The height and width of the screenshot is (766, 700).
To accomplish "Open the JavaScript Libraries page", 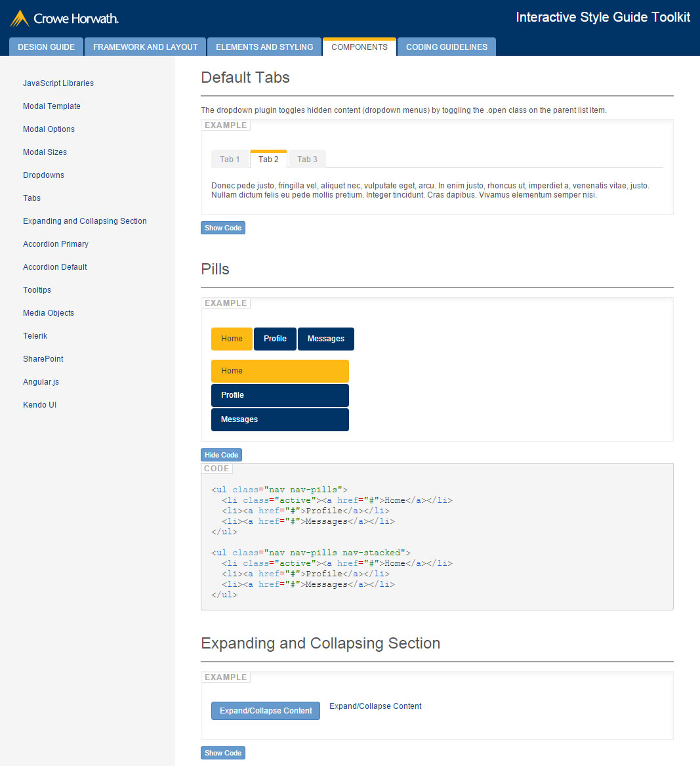I will pos(58,83).
